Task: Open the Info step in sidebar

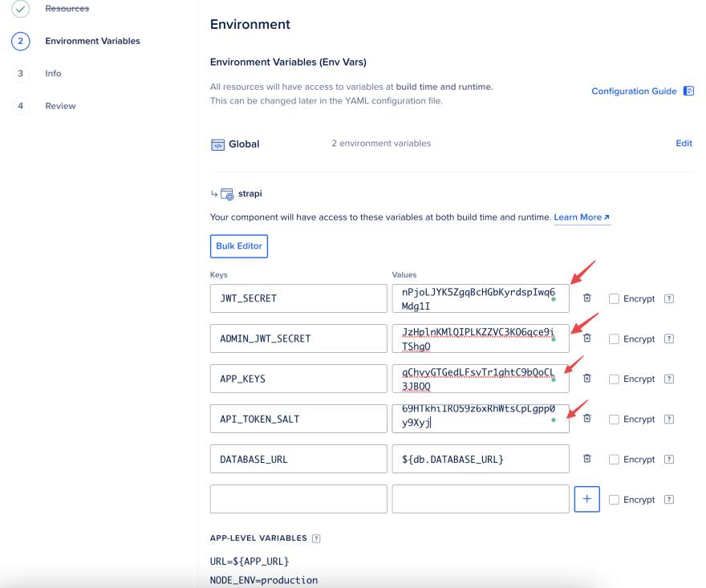Action: (x=53, y=73)
